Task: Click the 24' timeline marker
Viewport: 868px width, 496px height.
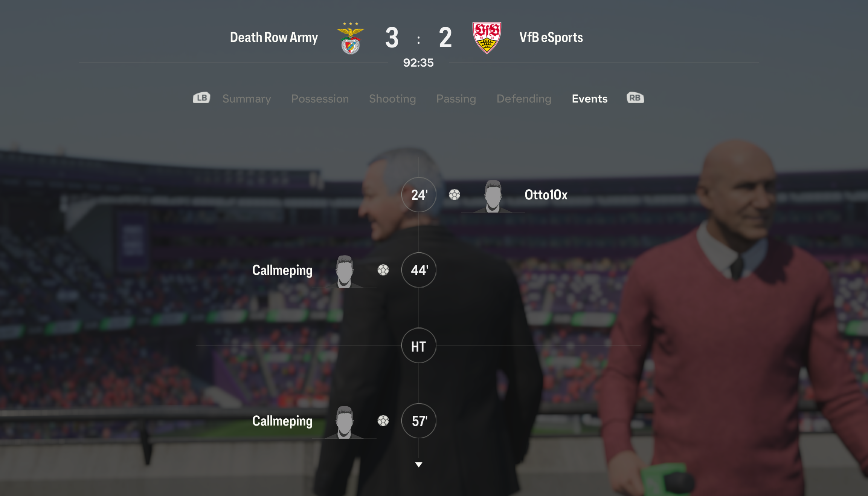Action: coord(419,194)
